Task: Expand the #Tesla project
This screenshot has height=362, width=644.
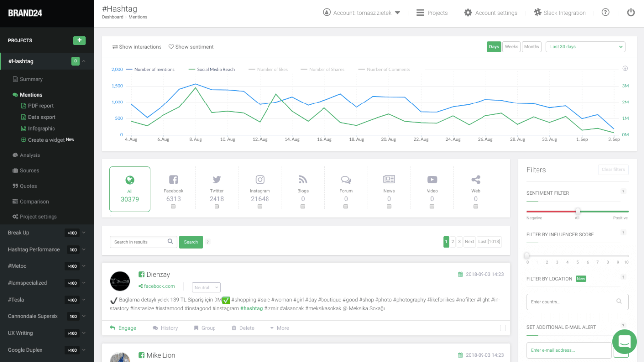Action: pyautogui.click(x=84, y=300)
